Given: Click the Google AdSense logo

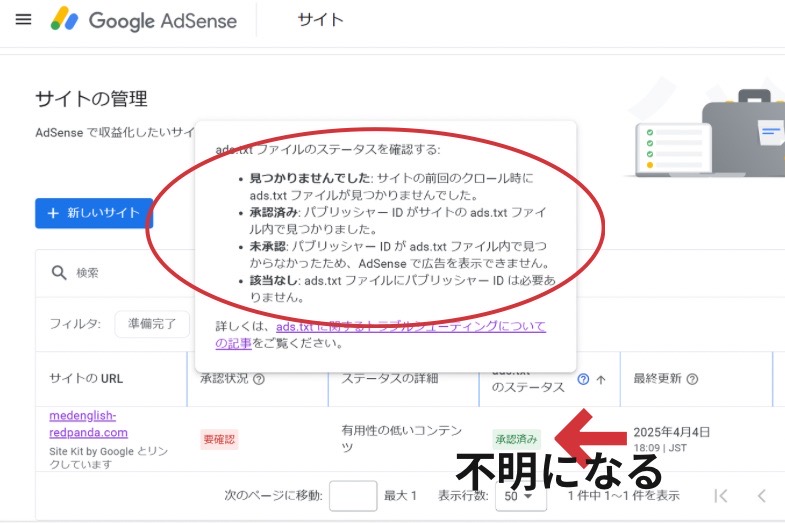Looking at the screenshot, I should click(144, 20).
